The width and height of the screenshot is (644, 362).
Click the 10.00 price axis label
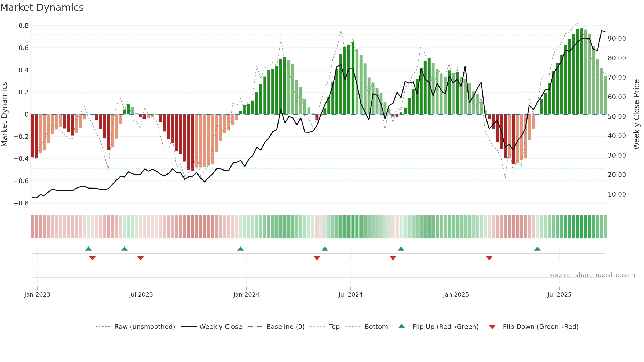617,194
